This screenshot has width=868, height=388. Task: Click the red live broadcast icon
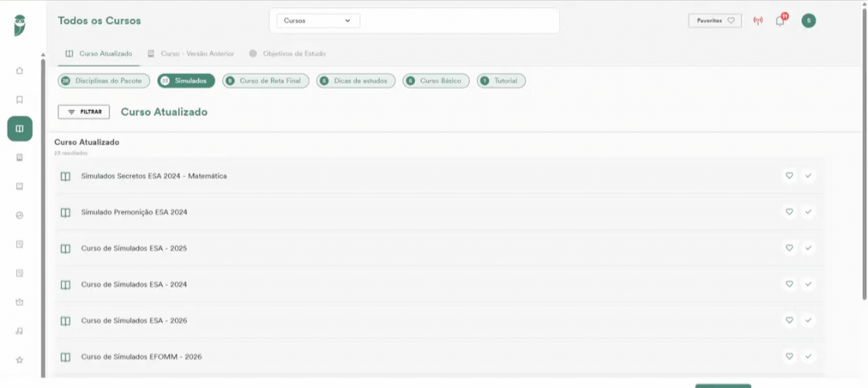(x=758, y=21)
